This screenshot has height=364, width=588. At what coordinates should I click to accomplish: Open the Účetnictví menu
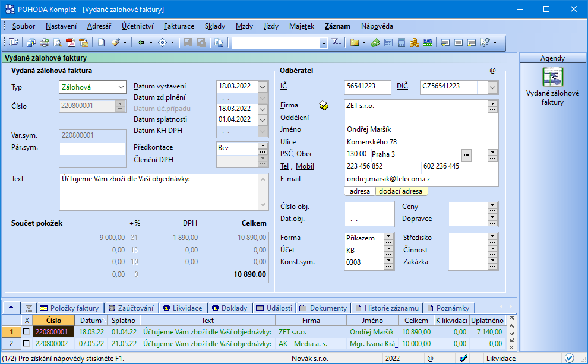[138, 26]
